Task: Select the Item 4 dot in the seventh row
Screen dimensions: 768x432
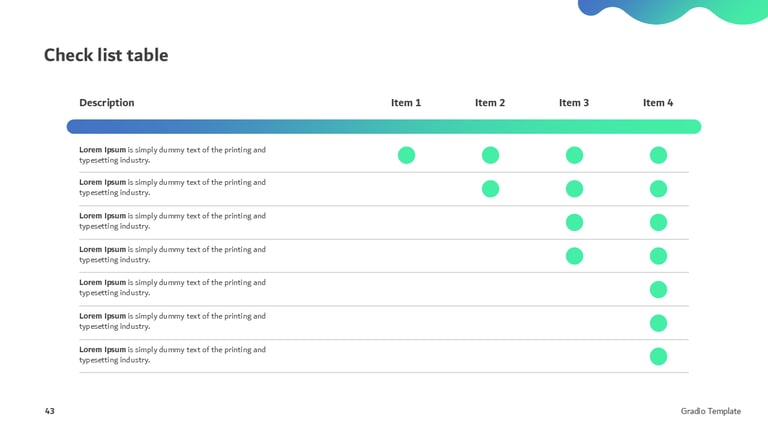Action: 658,357
